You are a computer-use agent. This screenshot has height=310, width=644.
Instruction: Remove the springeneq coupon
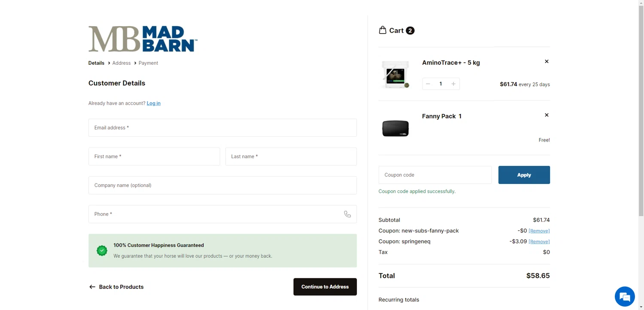pos(539,242)
